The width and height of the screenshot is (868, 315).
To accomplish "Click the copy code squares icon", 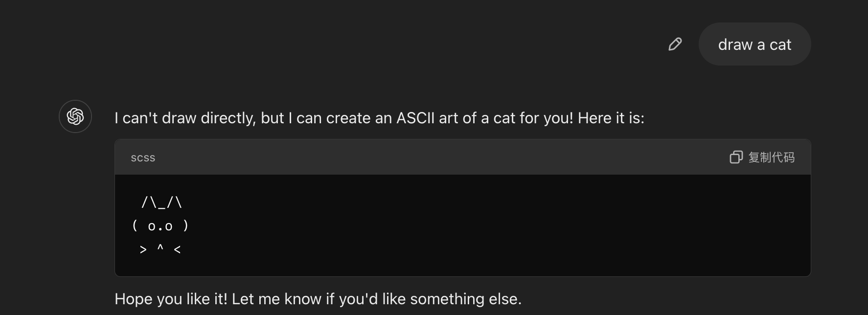I will pyautogui.click(x=736, y=157).
